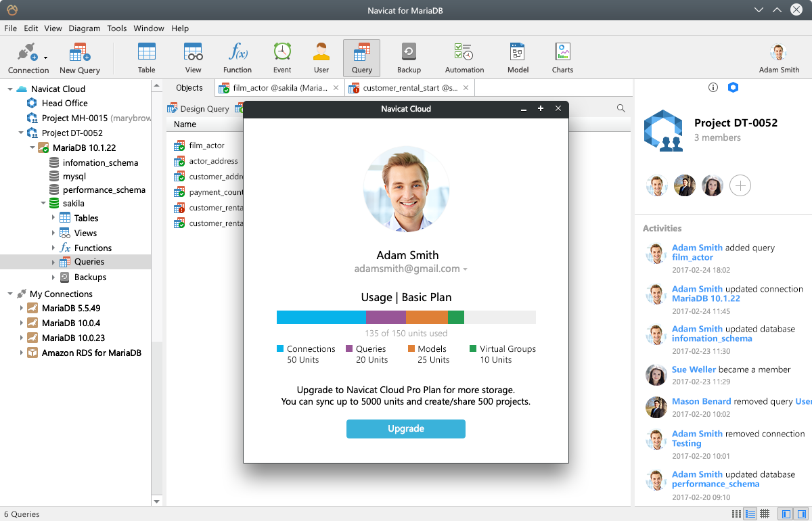Click the purple Queries segment of usage bar
Viewport: 812px width, 521px height.
pos(386,317)
